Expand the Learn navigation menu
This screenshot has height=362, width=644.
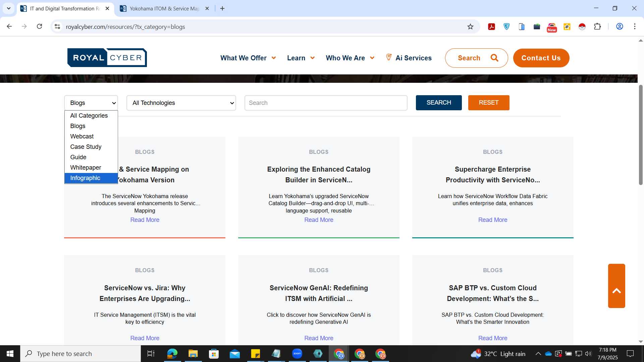pos(301,58)
